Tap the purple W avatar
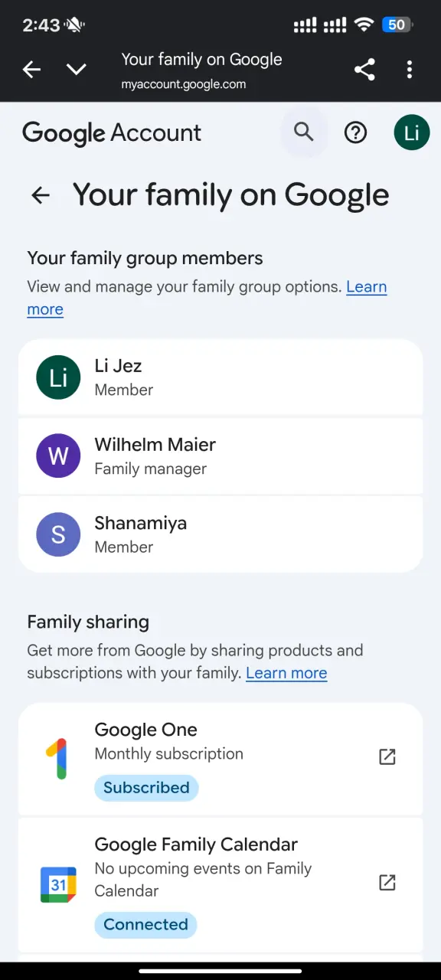Viewport: 441px width, 980px height. coord(58,456)
